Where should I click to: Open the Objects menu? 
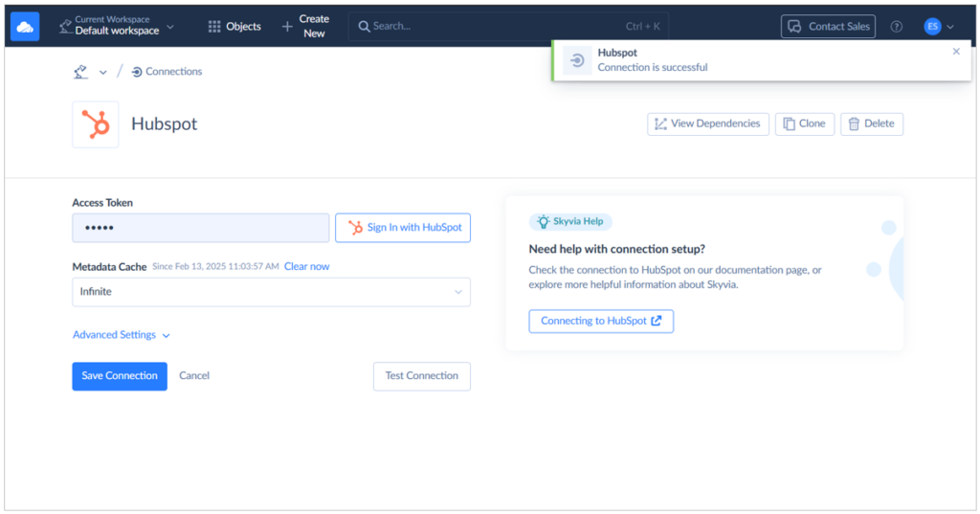(x=234, y=26)
